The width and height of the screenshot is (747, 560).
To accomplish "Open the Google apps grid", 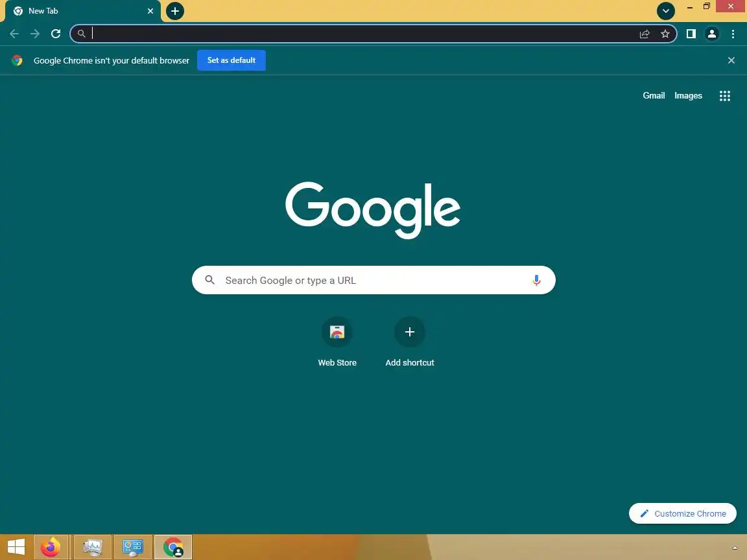I will click(x=724, y=96).
